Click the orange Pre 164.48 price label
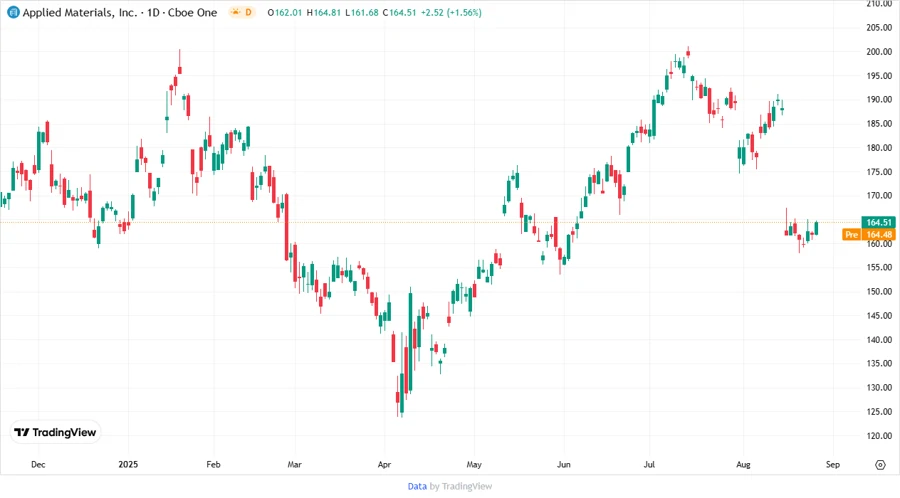Viewport: 900px width, 498px height. (868, 234)
